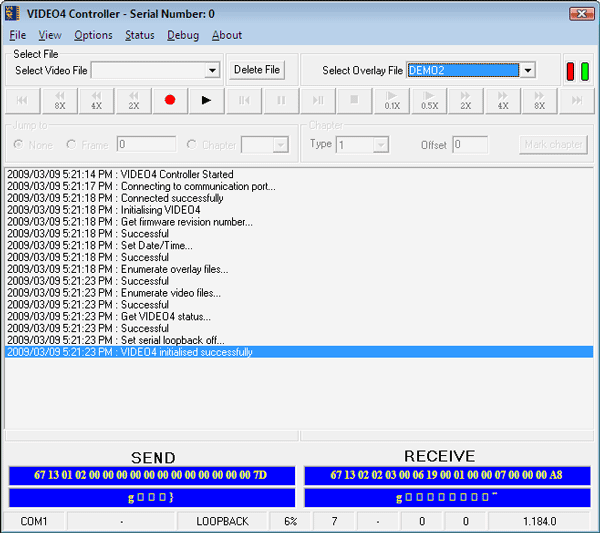Select the None radio button
The height and width of the screenshot is (533, 600).
click(18, 145)
